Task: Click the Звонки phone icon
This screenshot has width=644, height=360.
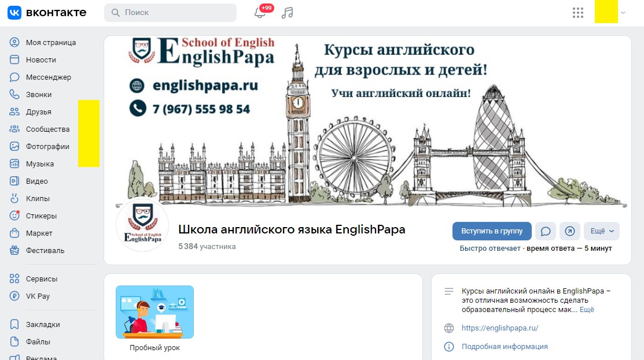Action: point(14,94)
